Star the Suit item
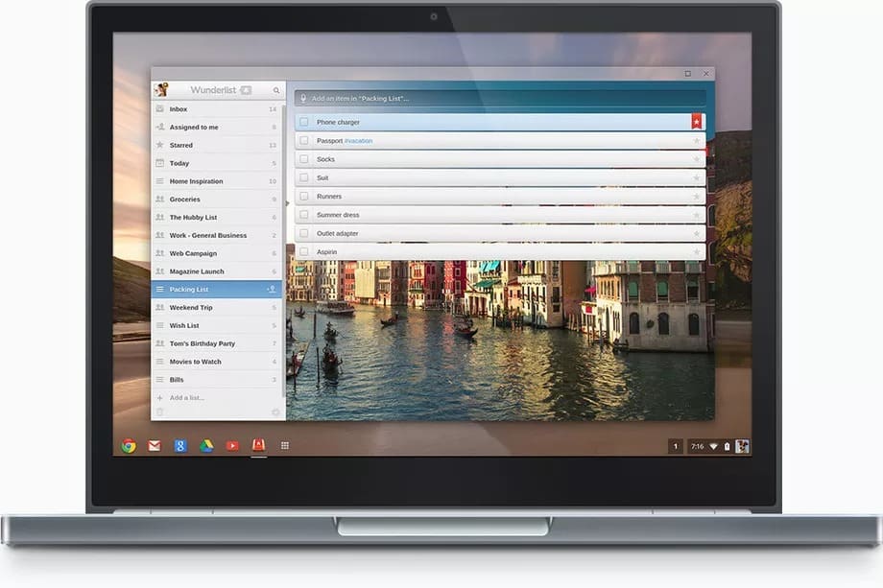The height and width of the screenshot is (588, 883). pos(697,177)
